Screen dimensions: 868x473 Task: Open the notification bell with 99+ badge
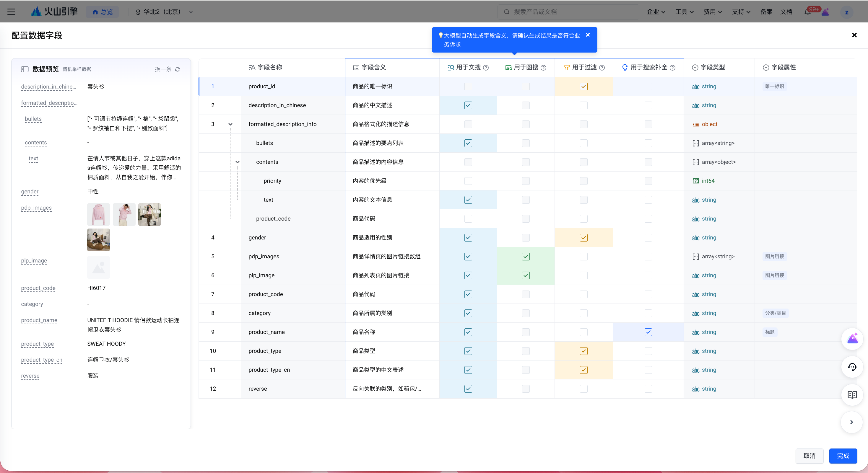(808, 12)
